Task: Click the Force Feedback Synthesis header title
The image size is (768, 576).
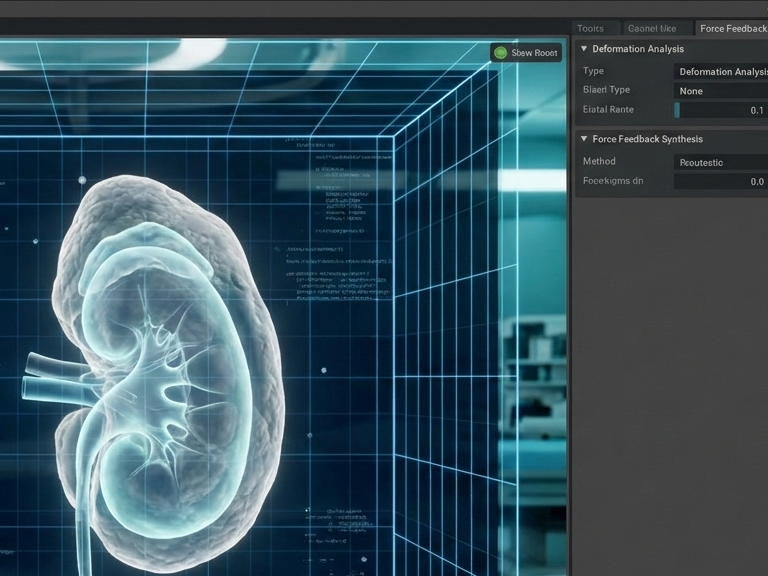Action: 647,139
